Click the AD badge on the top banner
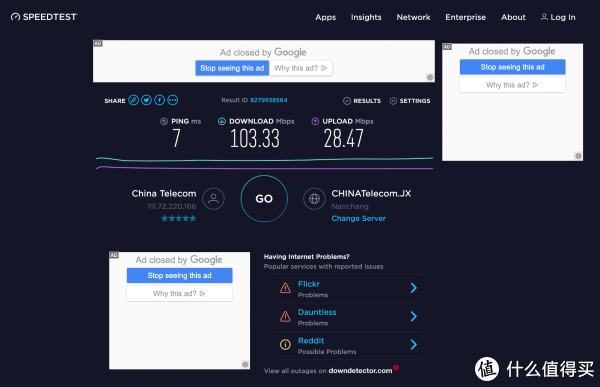The image size is (600, 387). pos(98,43)
